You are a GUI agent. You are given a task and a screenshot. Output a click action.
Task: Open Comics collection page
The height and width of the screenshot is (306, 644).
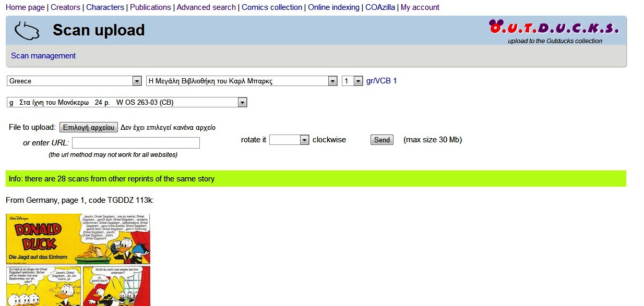click(x=272, y=7)
